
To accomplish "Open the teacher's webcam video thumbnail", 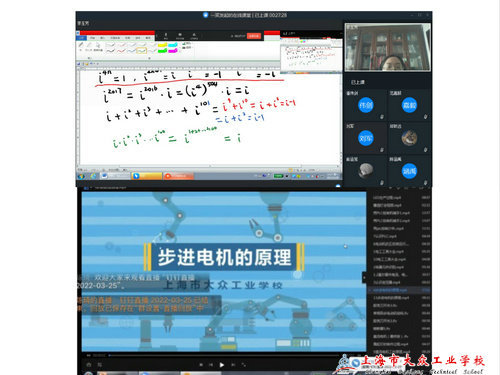I will [387, 47].
